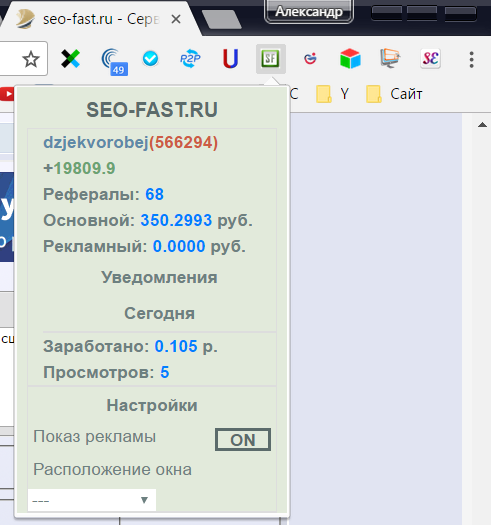This screenshot has width=491, height=525.
Task: Open Chrome's three-dot menu
Action: point(472,60)
